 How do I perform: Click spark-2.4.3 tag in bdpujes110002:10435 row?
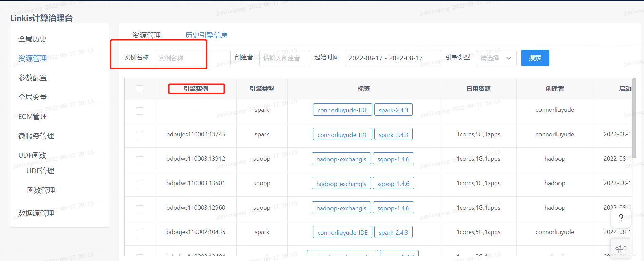pos(393,232)
